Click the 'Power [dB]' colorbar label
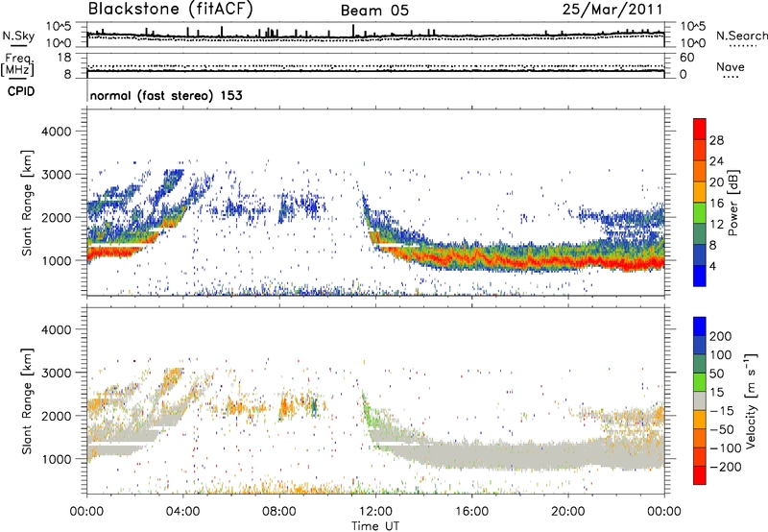The width and height of the screenshot is (768, 532). 733,204
